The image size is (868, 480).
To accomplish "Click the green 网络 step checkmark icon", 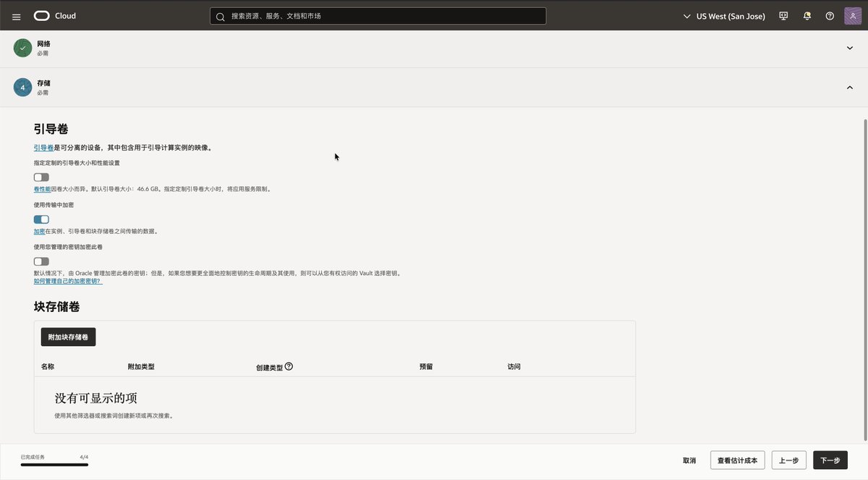I will pos(22,48).
